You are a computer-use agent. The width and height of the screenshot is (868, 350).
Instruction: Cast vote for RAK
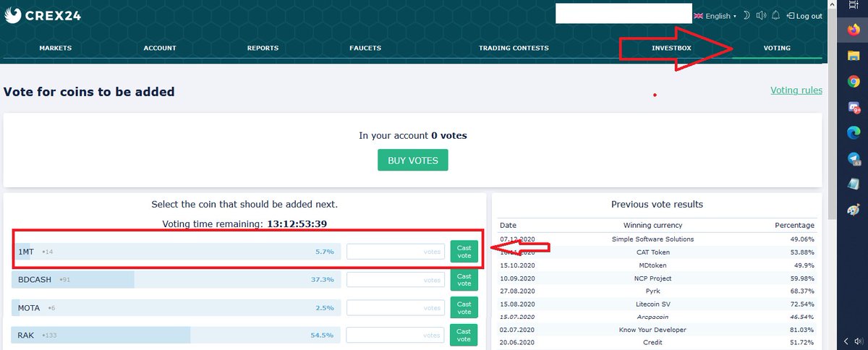click(464, 336)
